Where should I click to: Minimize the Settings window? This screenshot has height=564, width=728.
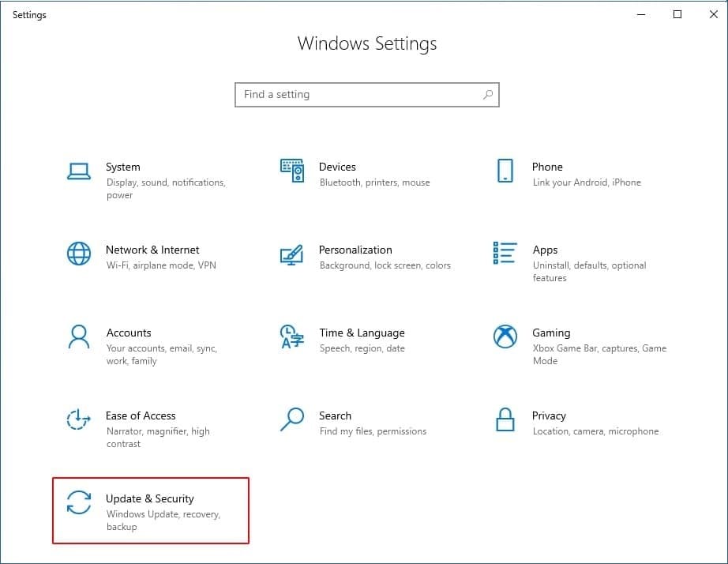tap(641, 14)
